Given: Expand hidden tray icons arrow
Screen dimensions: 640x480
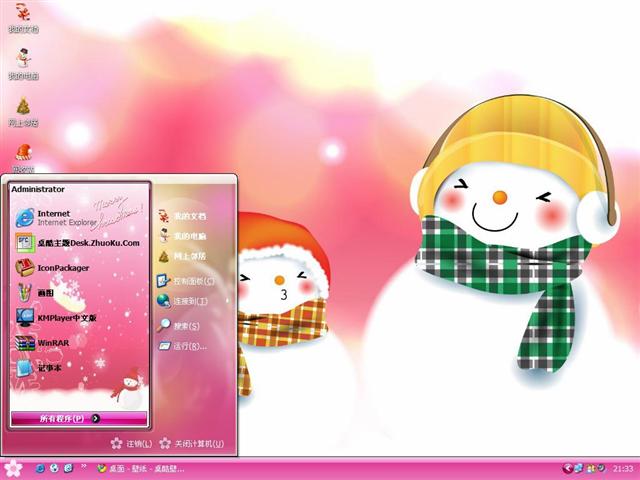Looking at the screenshot, I should [567, 468].
